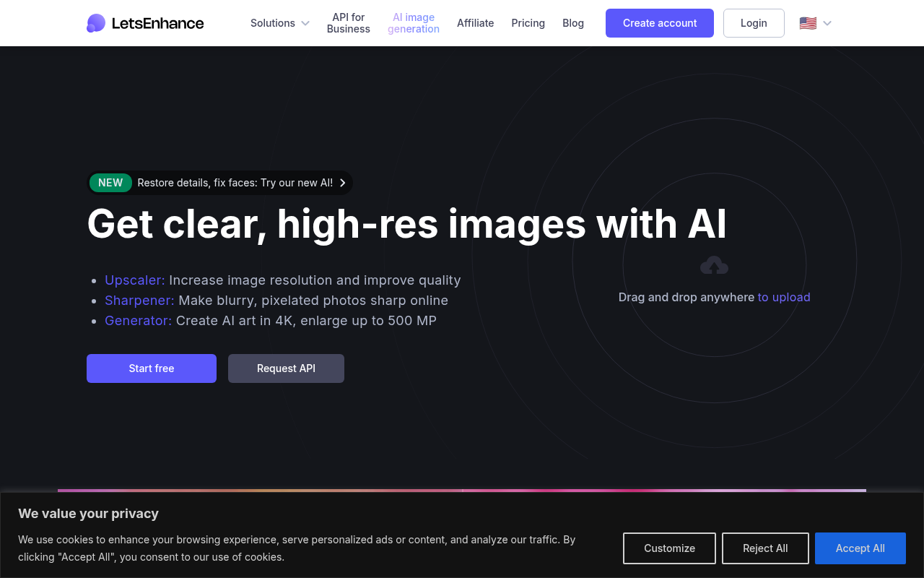Click the rainbow gradient bar above the cookie banner
Viewport: 924px width, 578px height.
pos(462,491)
